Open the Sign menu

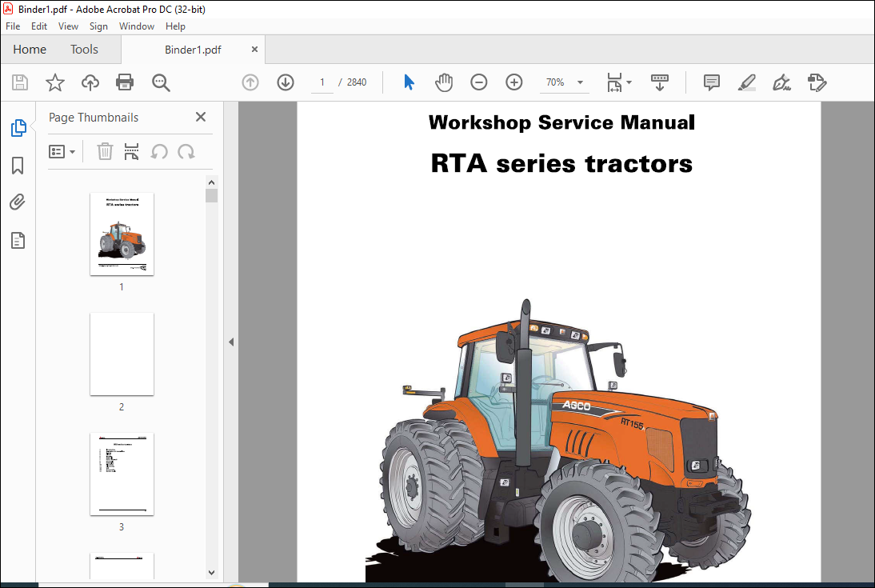pyautogui.click(x=98, y=26)
